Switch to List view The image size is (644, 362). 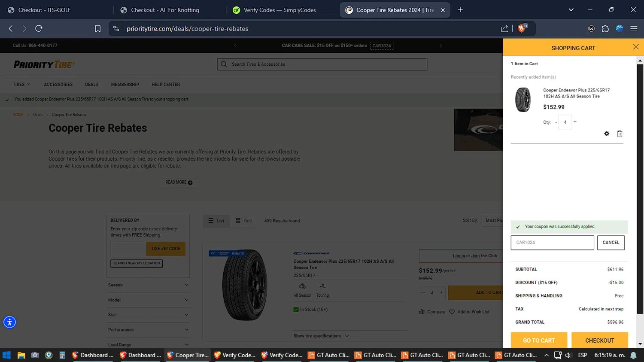click(x=216, y=221)
